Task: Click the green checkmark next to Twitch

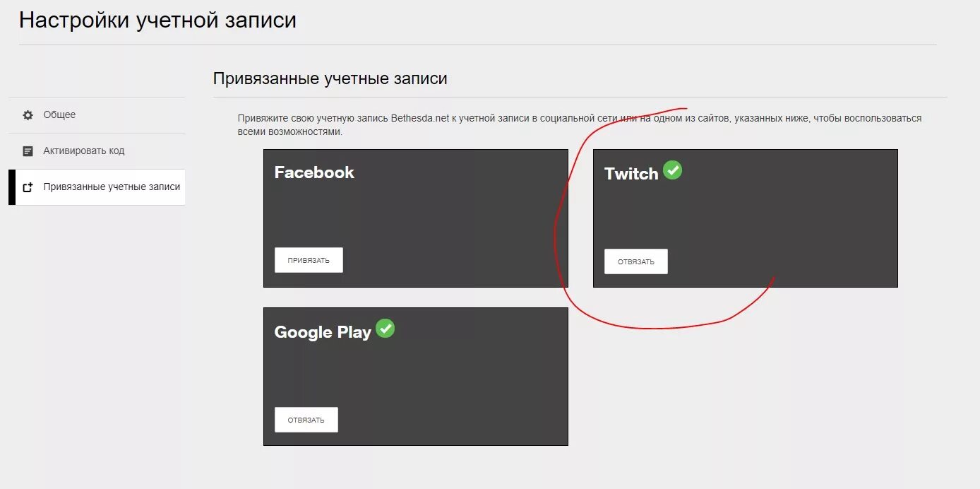Action: [x=673, y=170]
